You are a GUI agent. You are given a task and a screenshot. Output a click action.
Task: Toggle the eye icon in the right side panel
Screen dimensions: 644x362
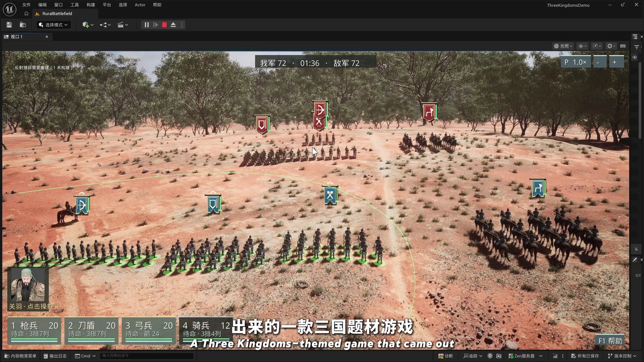[x=635, y=57]
